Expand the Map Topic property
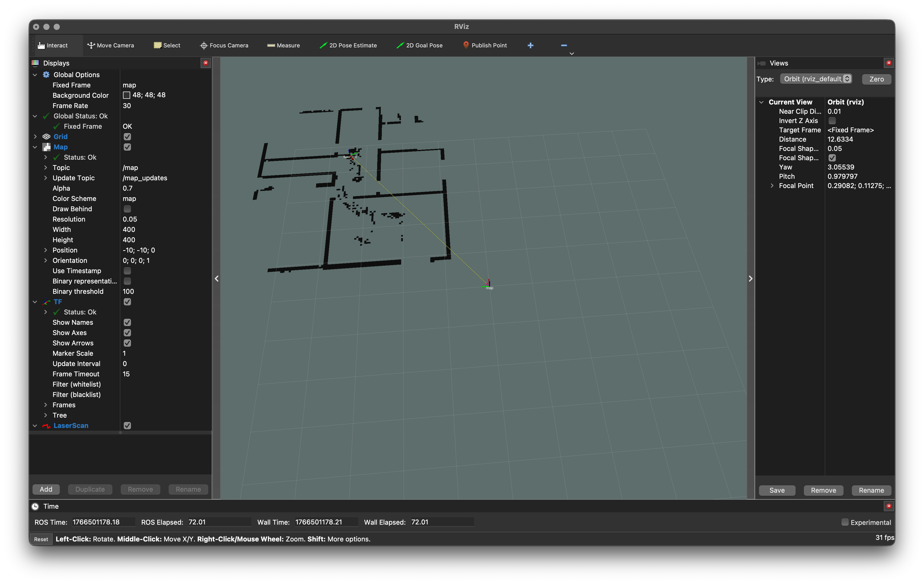Viewport: 924px width, 584px height. 46,167
